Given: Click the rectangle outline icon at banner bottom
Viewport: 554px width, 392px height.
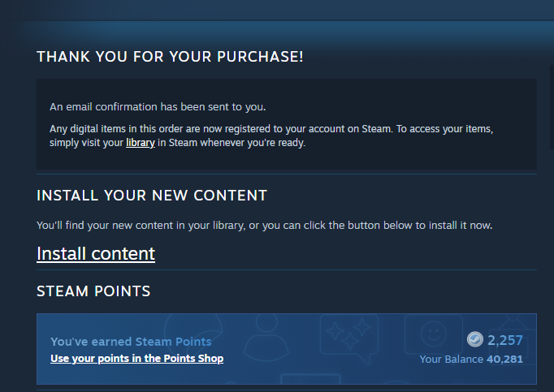Looking at the screenshot, I should click(x=310, y=379).
